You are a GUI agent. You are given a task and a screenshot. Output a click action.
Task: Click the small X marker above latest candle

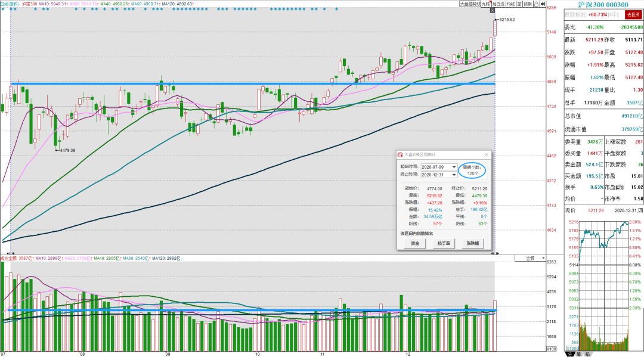(x=493, y=11)
